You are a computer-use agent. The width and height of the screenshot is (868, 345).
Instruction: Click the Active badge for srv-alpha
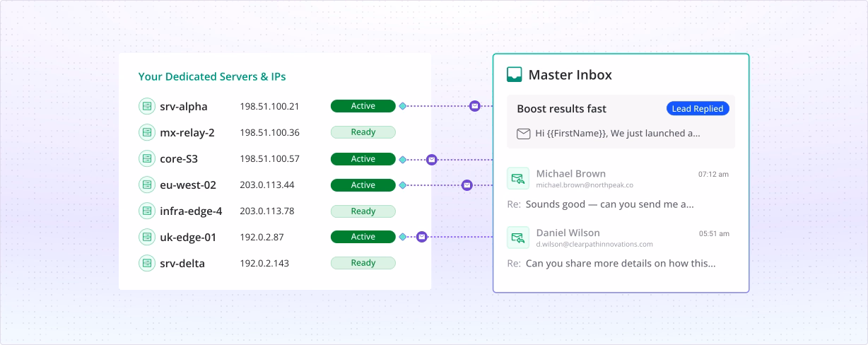point(363,106)
